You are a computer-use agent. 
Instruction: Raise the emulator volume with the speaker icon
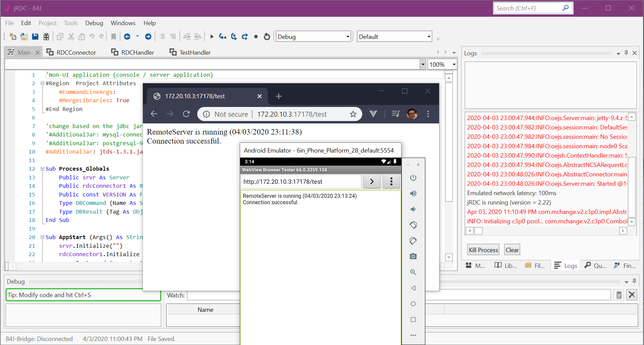413,193
